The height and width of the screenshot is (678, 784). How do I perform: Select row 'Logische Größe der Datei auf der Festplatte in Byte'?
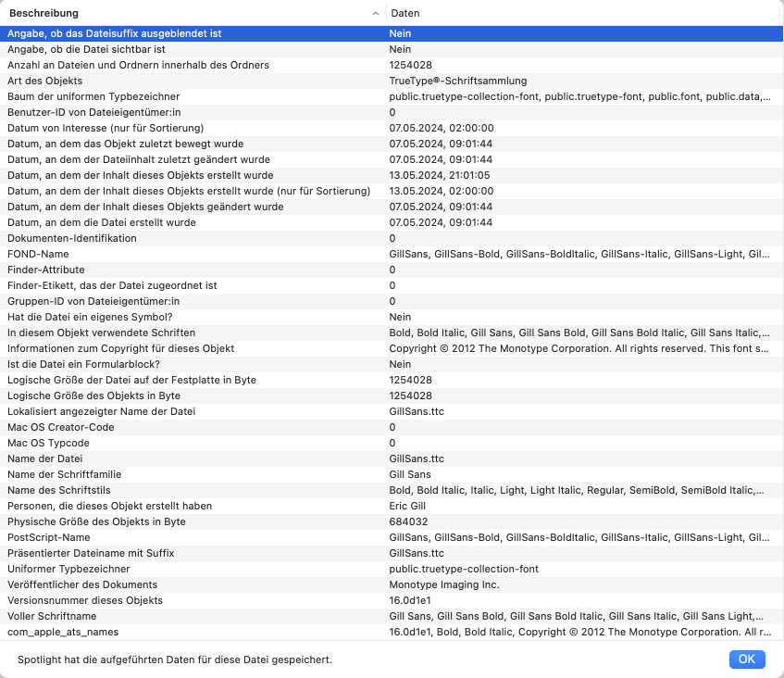(392, 381)
